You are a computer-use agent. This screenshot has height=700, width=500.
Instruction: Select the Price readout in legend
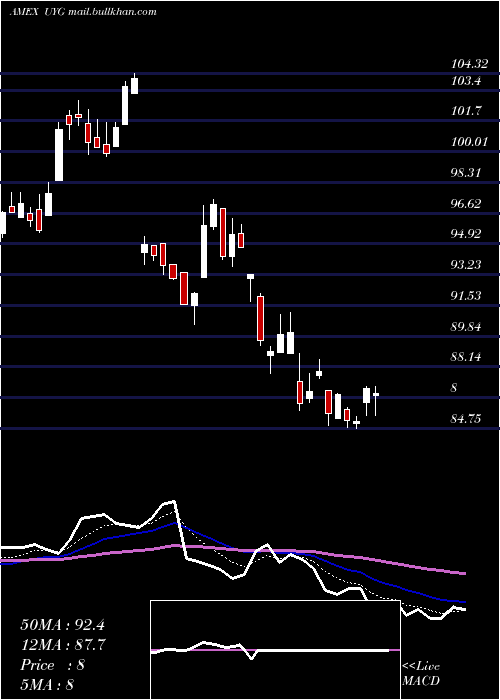(x=53, y=665)
